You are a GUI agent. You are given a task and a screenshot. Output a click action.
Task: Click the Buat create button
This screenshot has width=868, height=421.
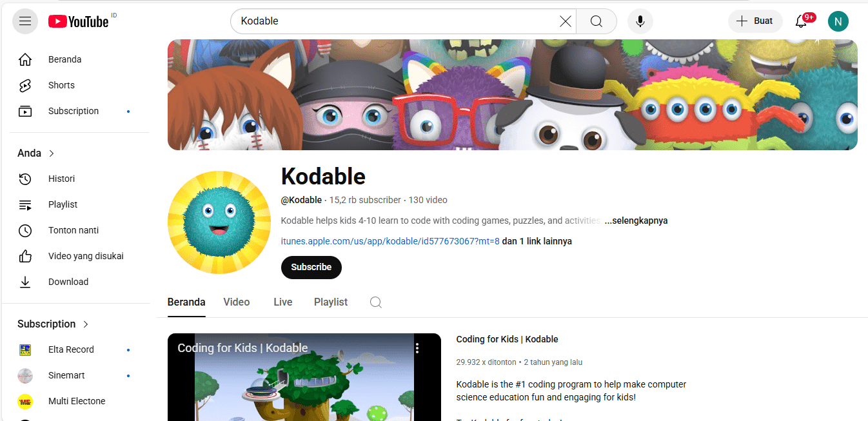(755, 21)
